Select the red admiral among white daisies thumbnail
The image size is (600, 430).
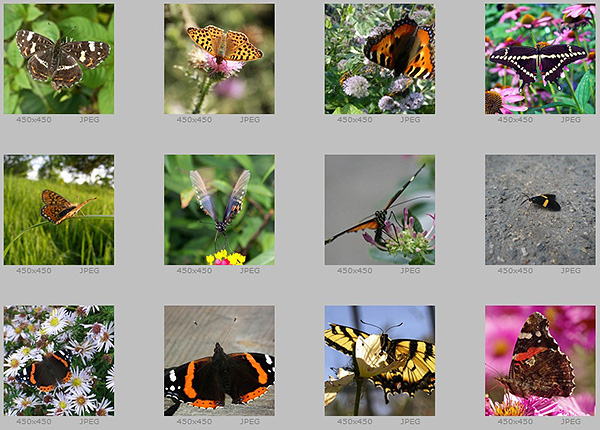[59, 360]
